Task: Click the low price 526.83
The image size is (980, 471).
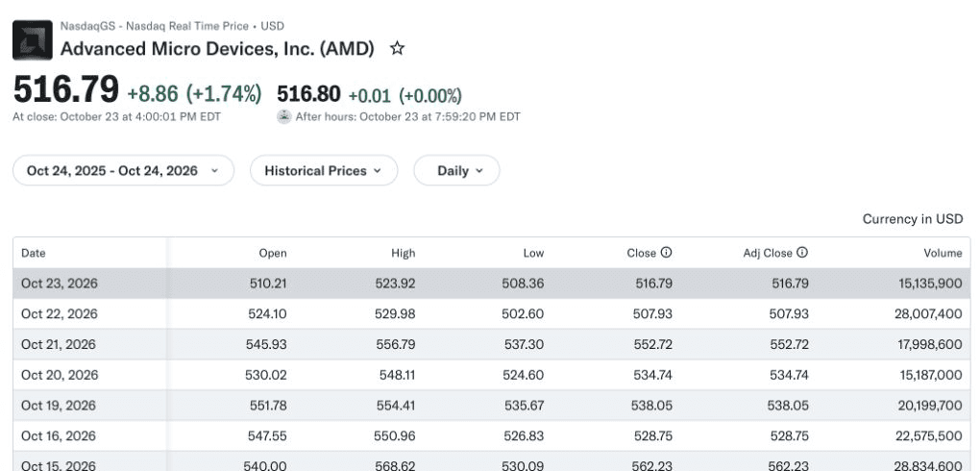Action: click(523, 436)
